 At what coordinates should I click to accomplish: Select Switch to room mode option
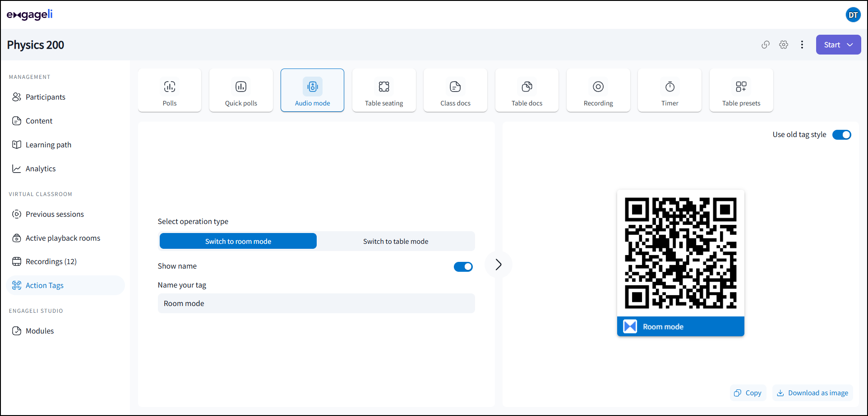[x=238, y=241]
